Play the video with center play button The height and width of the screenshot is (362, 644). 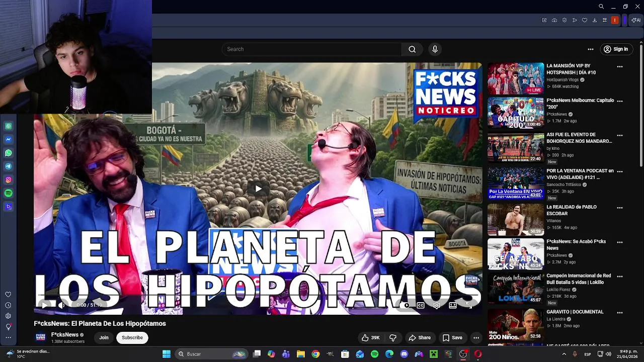coord(258,189)
